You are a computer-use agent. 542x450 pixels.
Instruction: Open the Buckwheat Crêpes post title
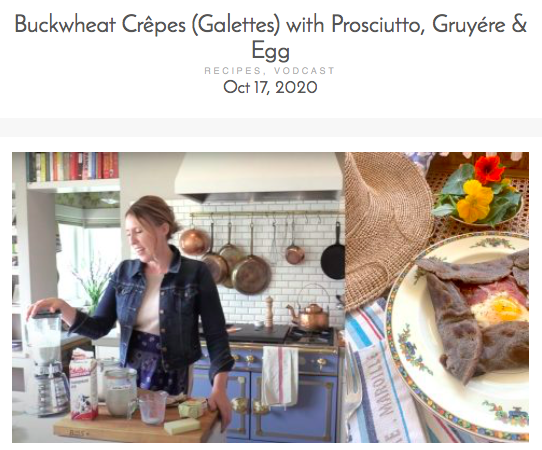(271, 37)
